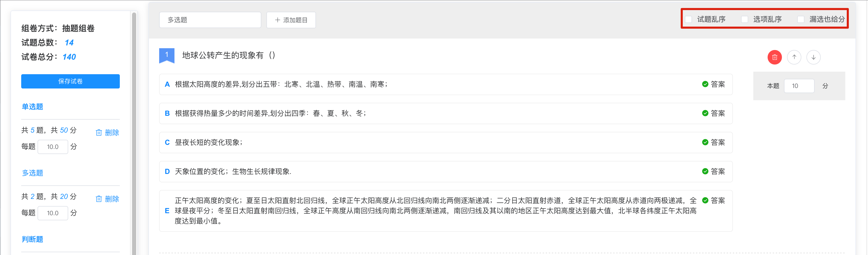Jump to the 判断题 section
This screenshot has height=255, width=868.
pyautogui.click(x=32, y=239)
